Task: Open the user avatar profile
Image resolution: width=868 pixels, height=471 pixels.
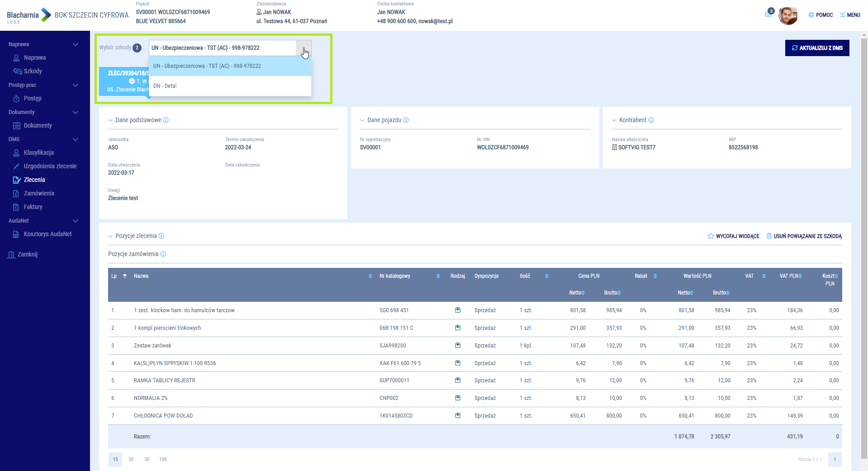Action: (787, 15)
